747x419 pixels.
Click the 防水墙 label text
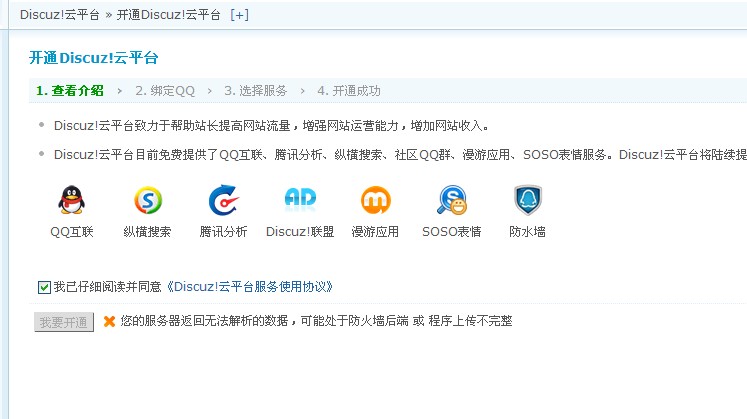tap(527, 232)
